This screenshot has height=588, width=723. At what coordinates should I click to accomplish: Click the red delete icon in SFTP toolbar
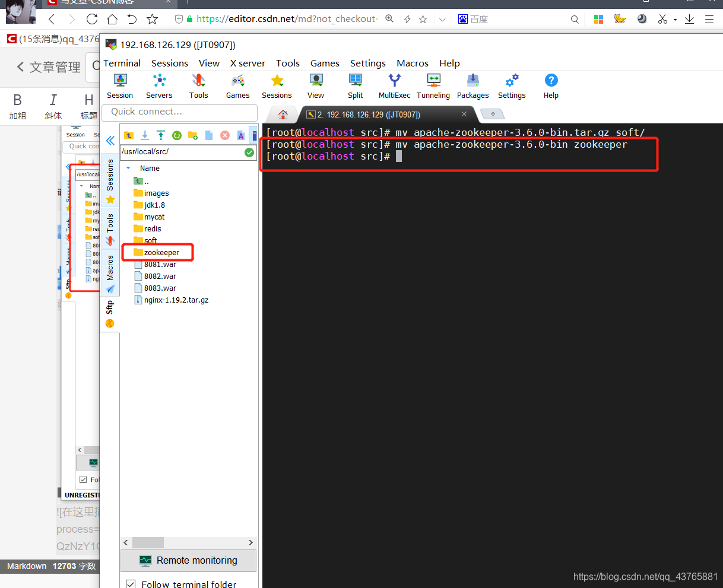224,135
